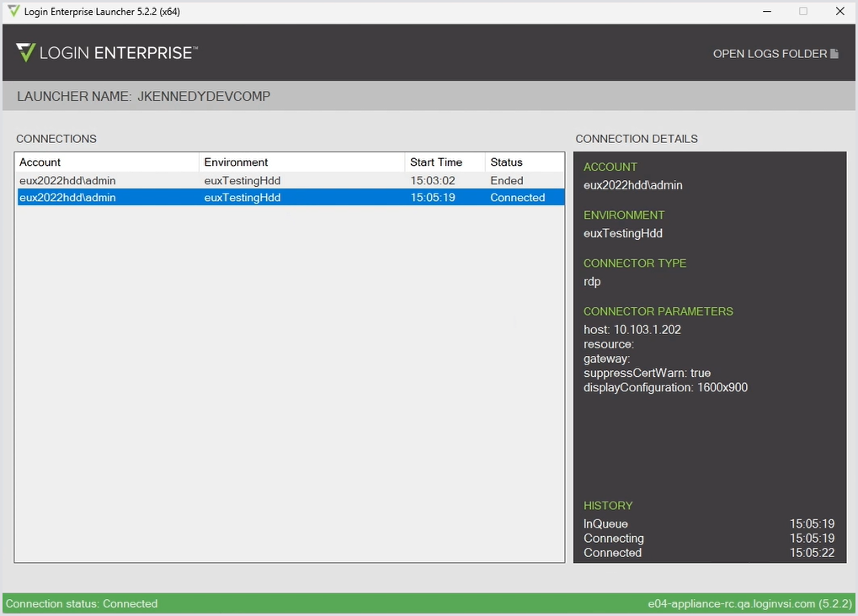Click the green Connection status bar text

coord(82,603)
